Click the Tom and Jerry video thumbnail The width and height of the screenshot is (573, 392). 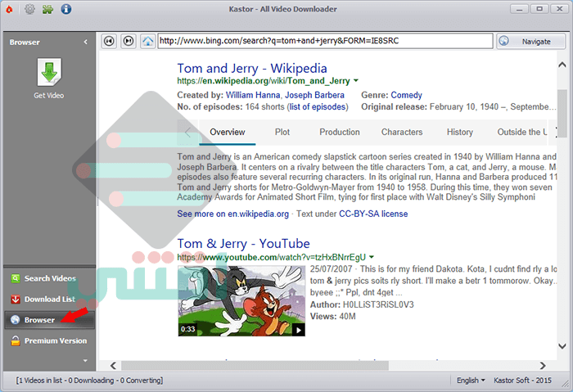241,300
